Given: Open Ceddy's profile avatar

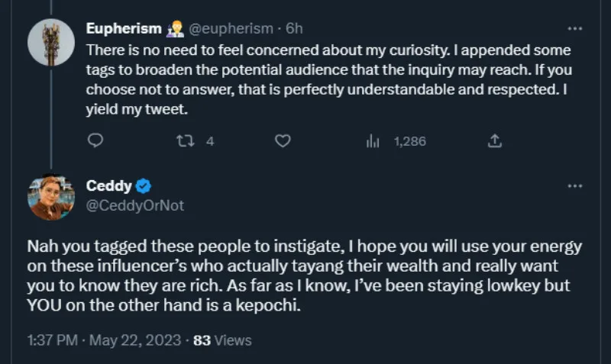Looking at the screenshot, I should [50, 198].
